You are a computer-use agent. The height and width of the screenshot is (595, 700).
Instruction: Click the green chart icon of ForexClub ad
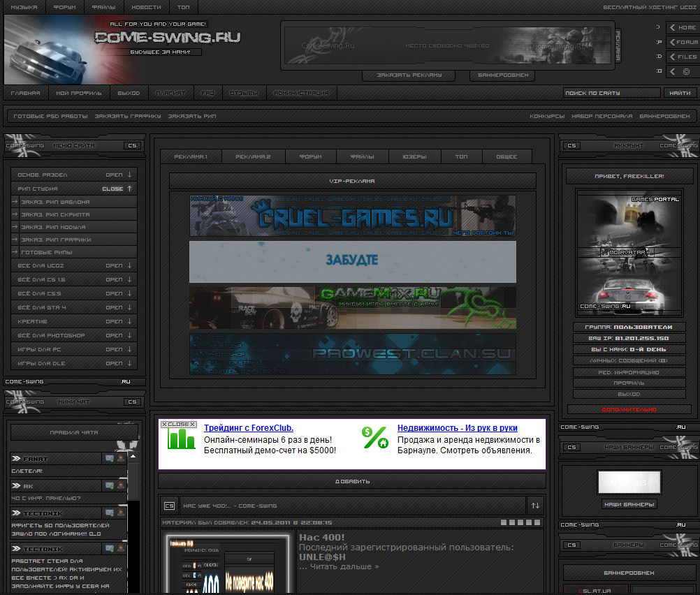pyautogui.click(x=181, y=439)
